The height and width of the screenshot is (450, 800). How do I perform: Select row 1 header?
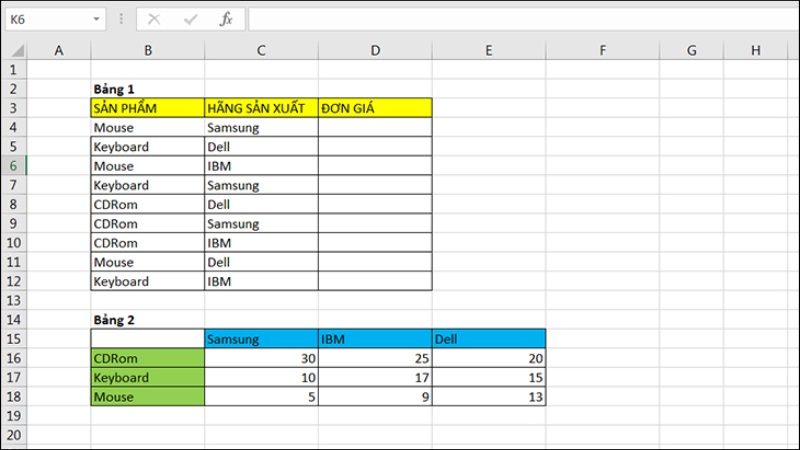(x=13, y=69)
